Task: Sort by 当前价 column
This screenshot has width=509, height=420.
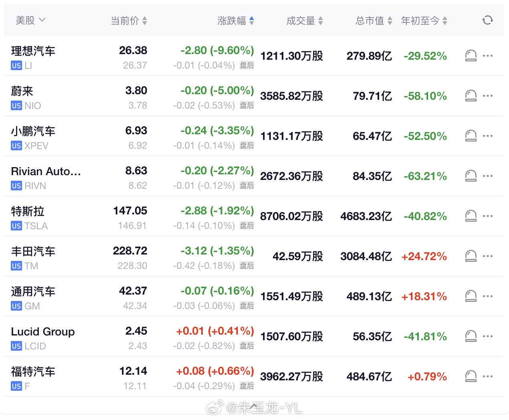Action: [129, 20]
